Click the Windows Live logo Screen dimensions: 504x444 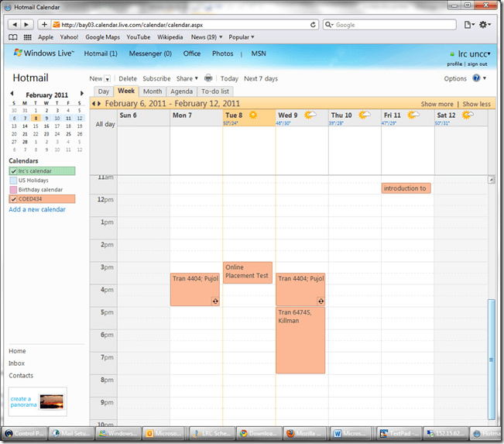click(43, 53)
